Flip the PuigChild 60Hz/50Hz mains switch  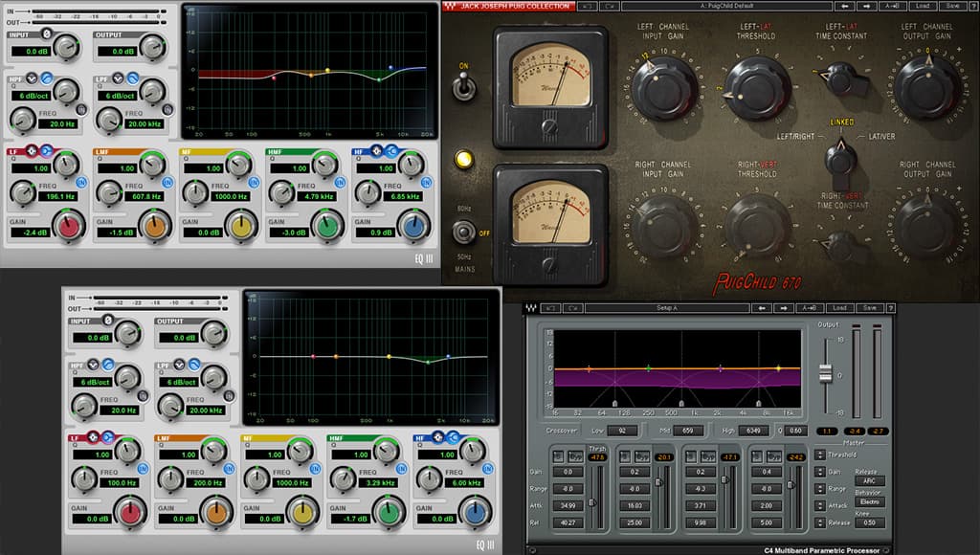[463, 233]
